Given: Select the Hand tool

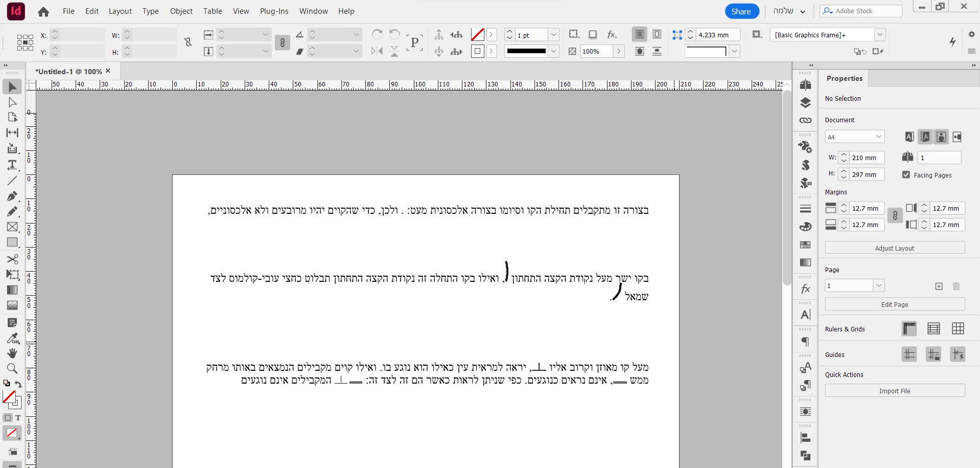Looking at the screenshot, I should [12, 353].
